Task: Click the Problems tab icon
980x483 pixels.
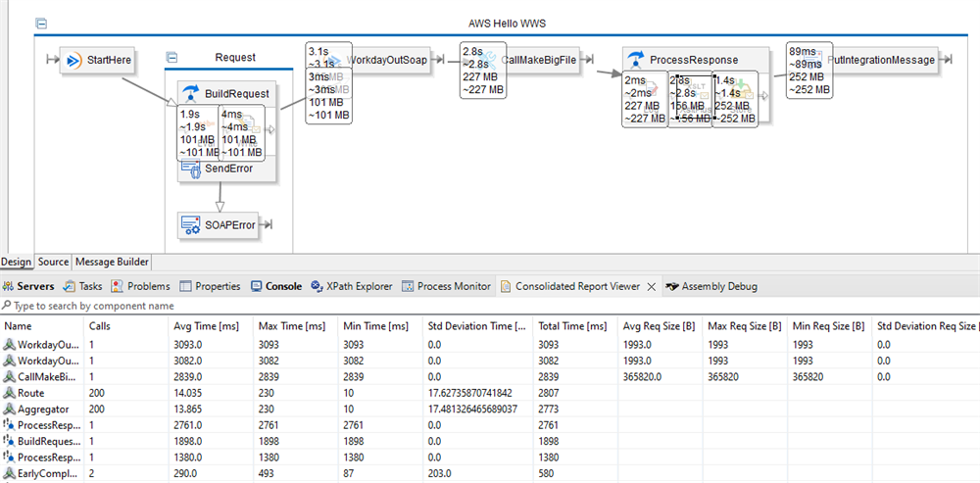Action: click(117, 286)
